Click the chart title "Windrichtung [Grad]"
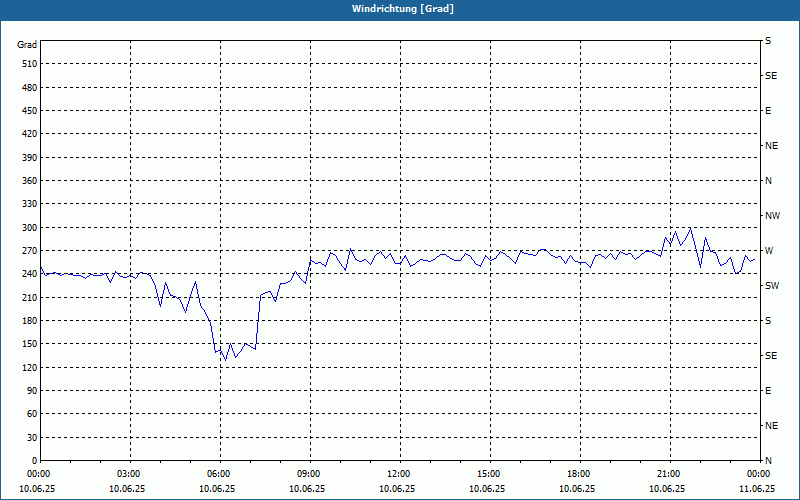The image size is (800, 500). click(403, 9)
